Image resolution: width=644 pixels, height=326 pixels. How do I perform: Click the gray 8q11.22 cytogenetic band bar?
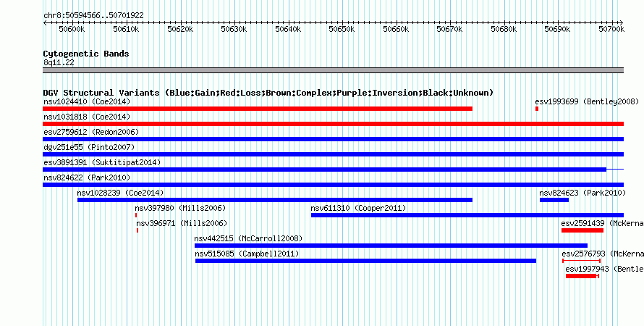tap(333, 70)
